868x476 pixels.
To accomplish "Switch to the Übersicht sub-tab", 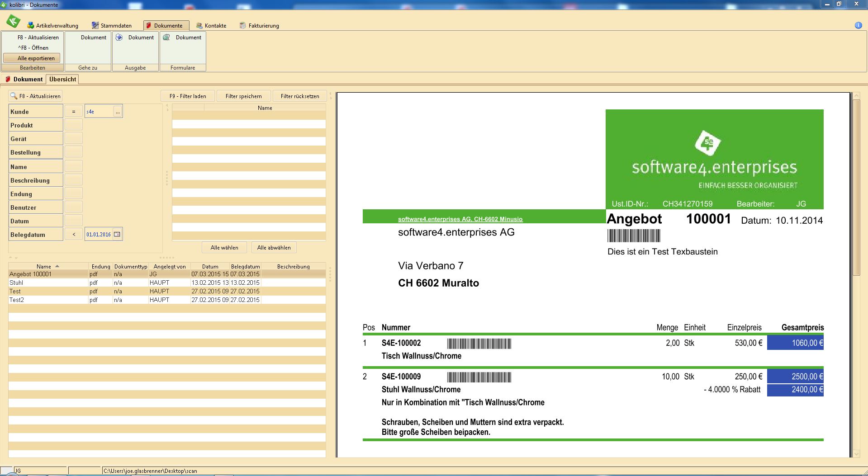I will 62,79.
